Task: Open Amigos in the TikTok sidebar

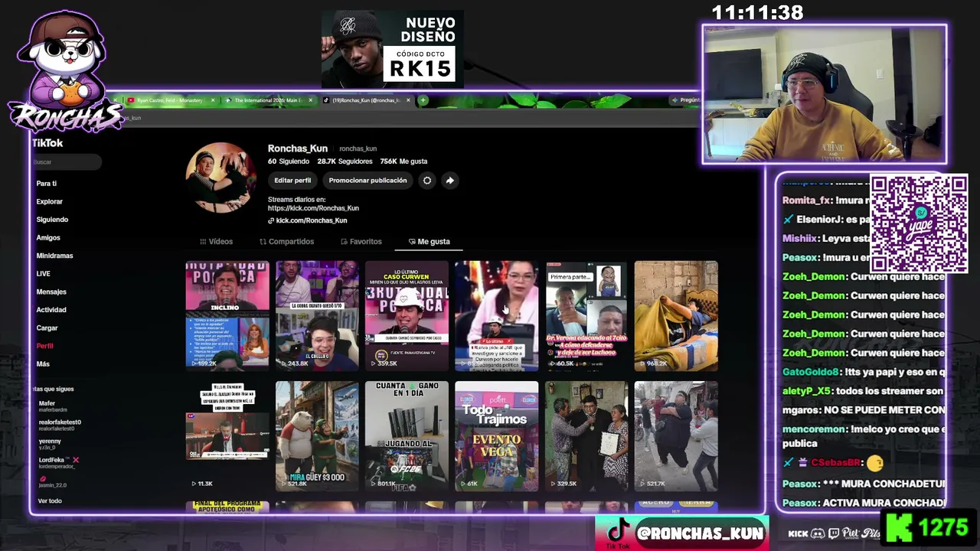Action: pos(48,238)
